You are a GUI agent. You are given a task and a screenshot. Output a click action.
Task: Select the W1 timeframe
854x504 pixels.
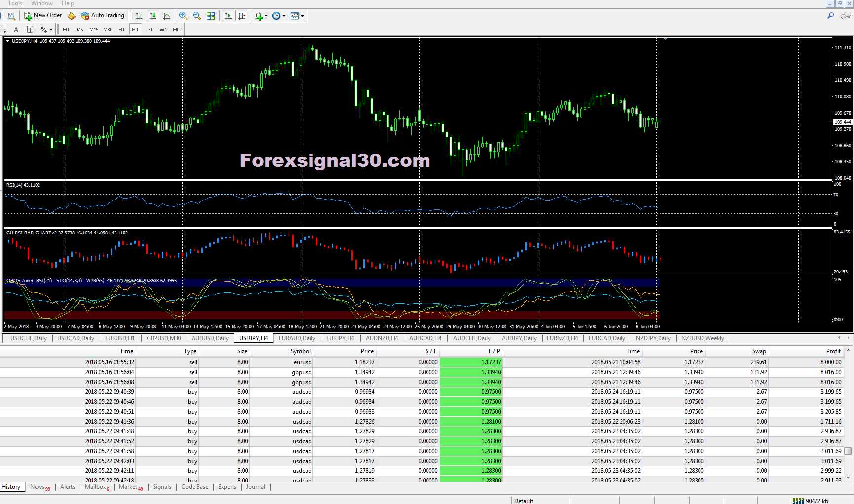(x=163, y=30)
